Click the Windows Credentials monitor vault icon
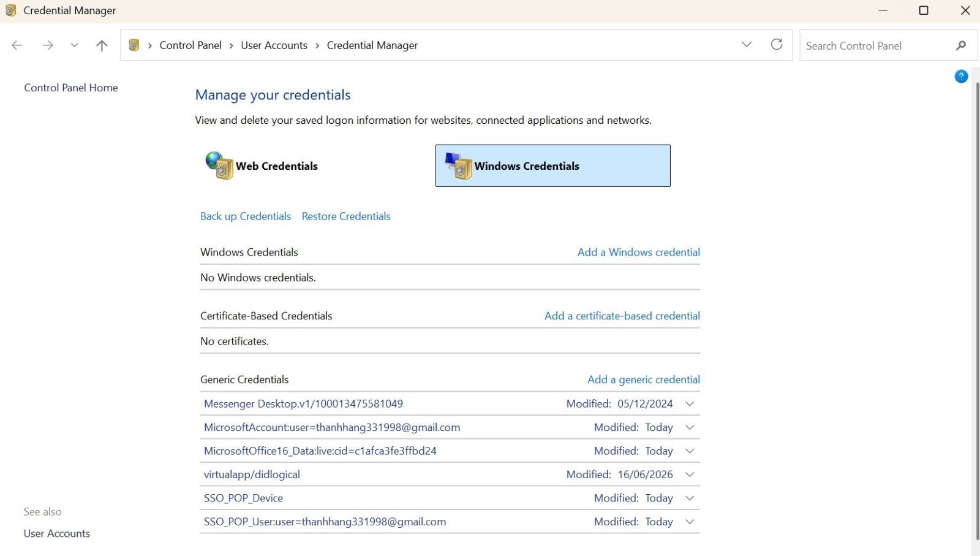The height and width of the screenshot is (556, 980). pos(458,166)
